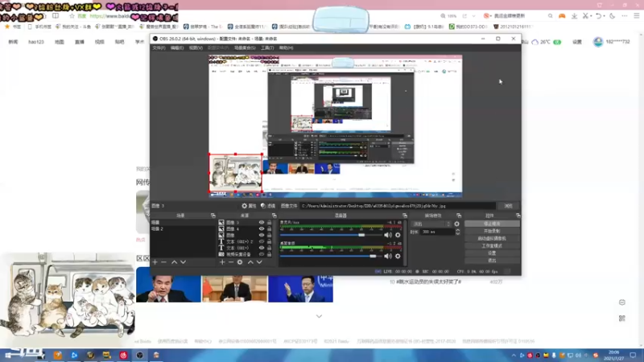Toggle visibility of 文本 (GDI+) 2 source

click(x=261, y=241)
